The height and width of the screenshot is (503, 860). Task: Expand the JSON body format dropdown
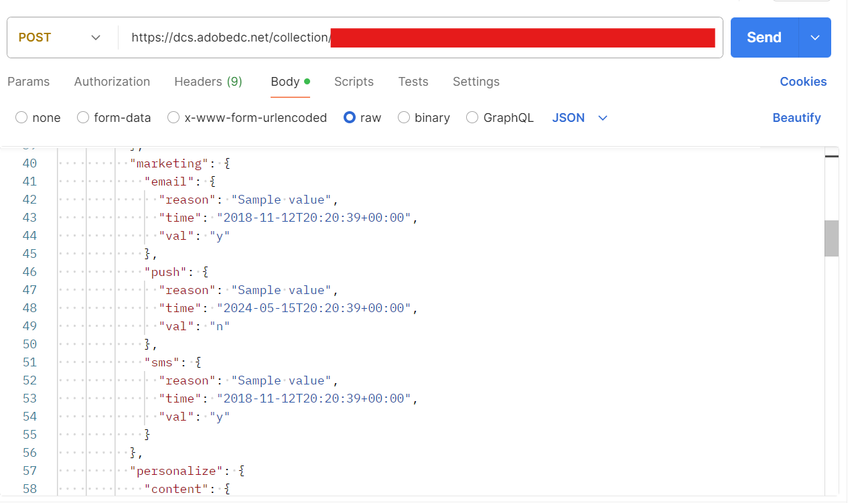point(580,118)
